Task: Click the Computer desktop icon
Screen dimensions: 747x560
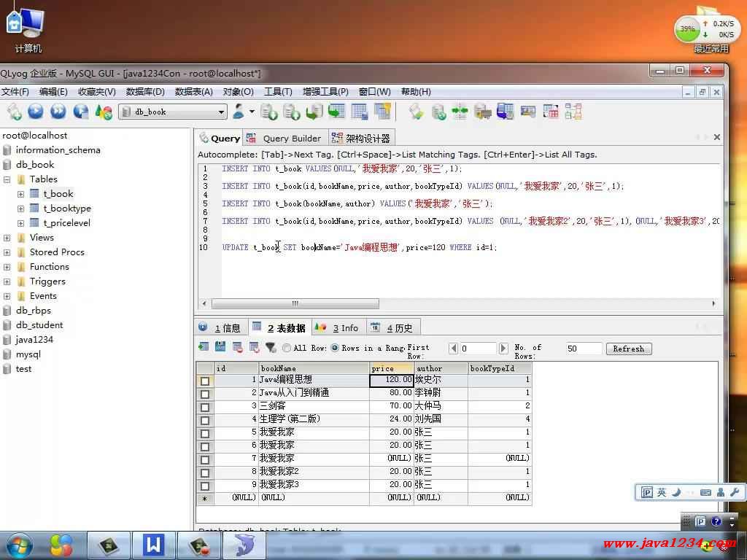Action: click(27, 28)
